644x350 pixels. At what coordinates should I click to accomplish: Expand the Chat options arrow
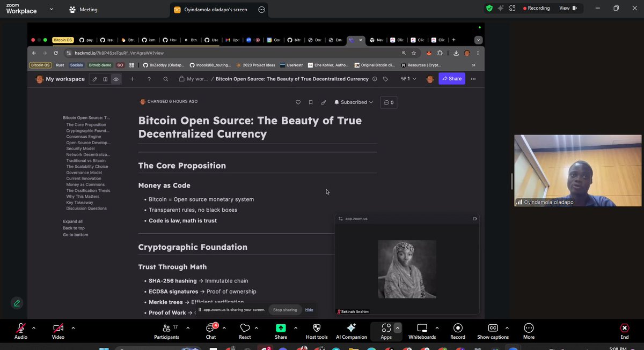225,327
